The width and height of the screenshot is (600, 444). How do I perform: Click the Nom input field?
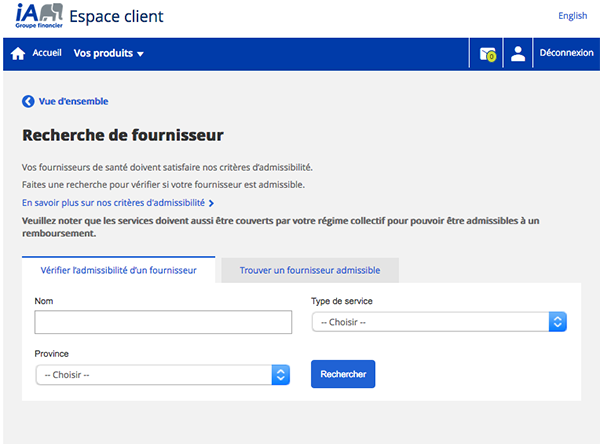(x=163, y=322)
